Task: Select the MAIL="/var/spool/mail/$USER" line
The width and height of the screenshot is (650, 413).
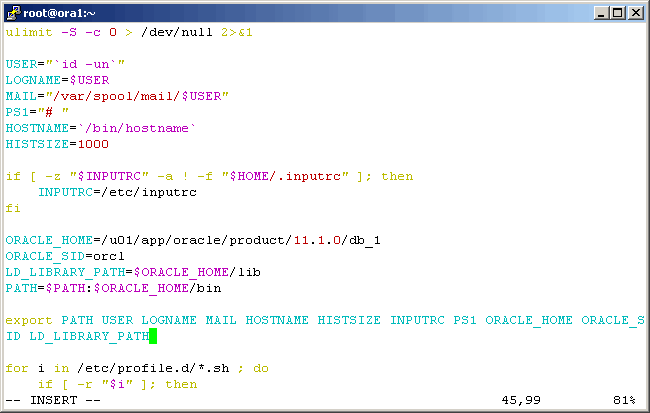Action: tap(117, 96)
